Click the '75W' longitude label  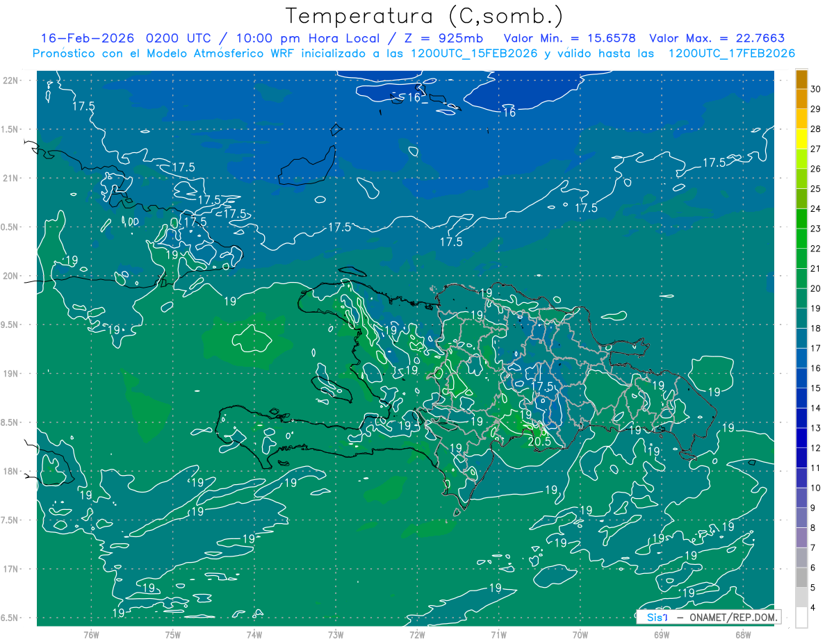click(x=172, y=635)
